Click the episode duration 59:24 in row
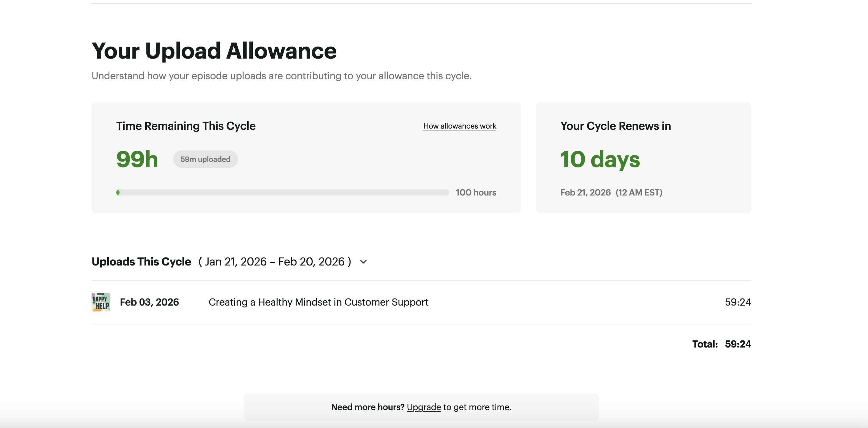This screenshot has width=868, height=428. pyautogui.click(x=738, y=302)
